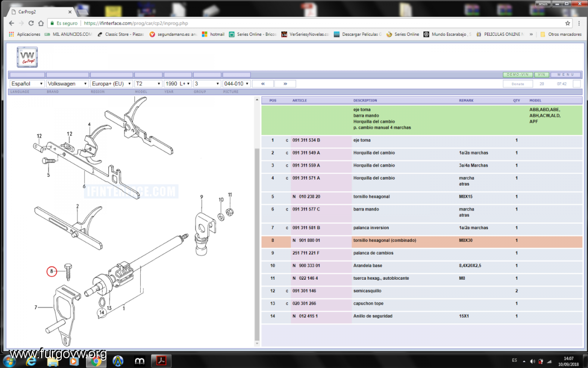Screen dimensions: 588x368
Task: Open the MIL ANUNCIOS.COM bookmark
Action: tap(68, 34)
